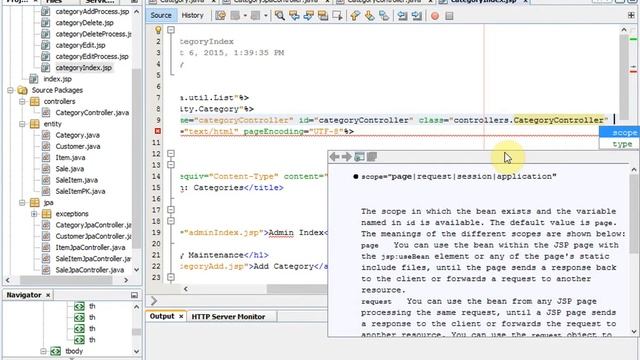
Task: Collapse the controllers package
Action: [22, 101]
